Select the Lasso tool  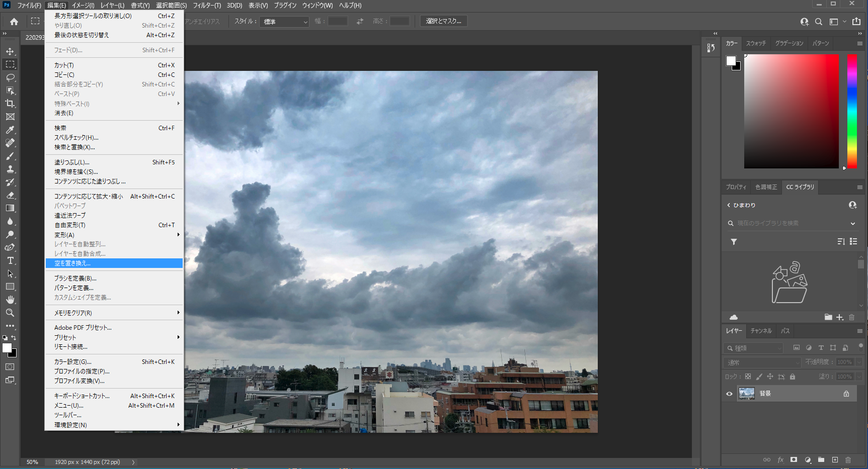click(x=10, y=77)
